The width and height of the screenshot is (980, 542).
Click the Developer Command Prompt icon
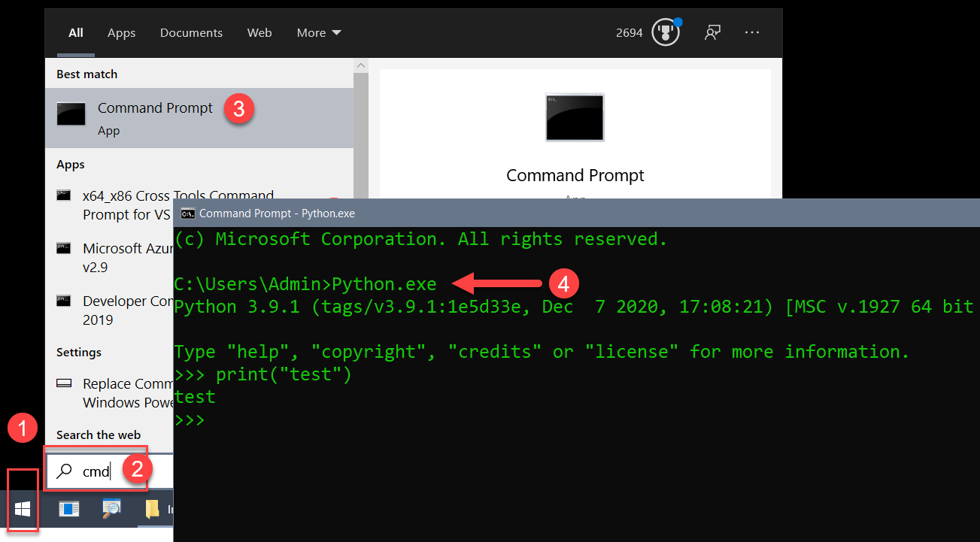tap(64, 301)
